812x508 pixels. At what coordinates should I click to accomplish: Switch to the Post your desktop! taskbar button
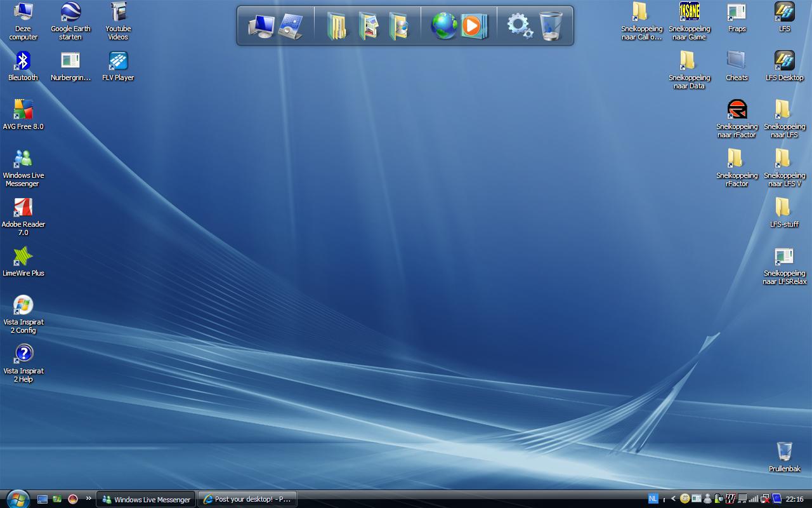pyautogui.click(x=247, y=499)
